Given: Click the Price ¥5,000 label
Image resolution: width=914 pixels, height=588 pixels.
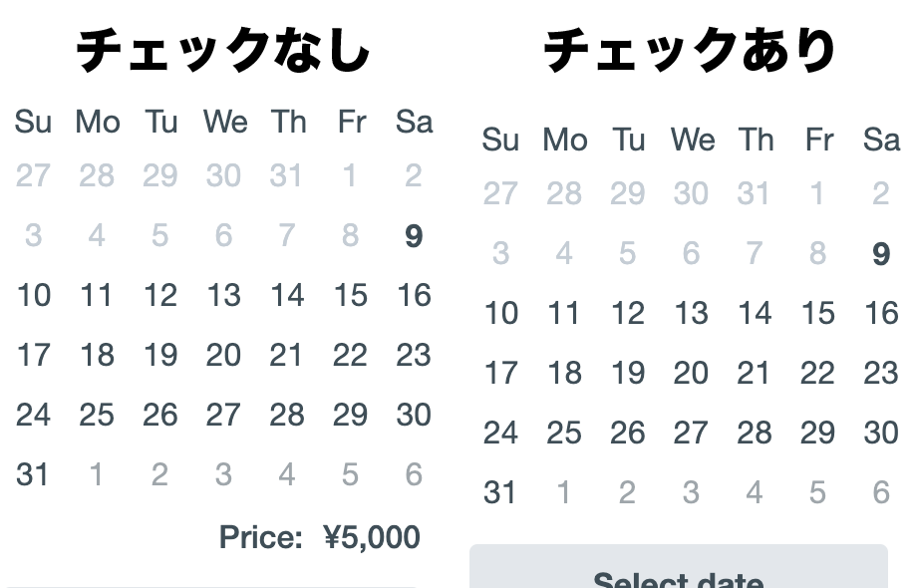Looking at the screenshot, I should coord(319,537).
